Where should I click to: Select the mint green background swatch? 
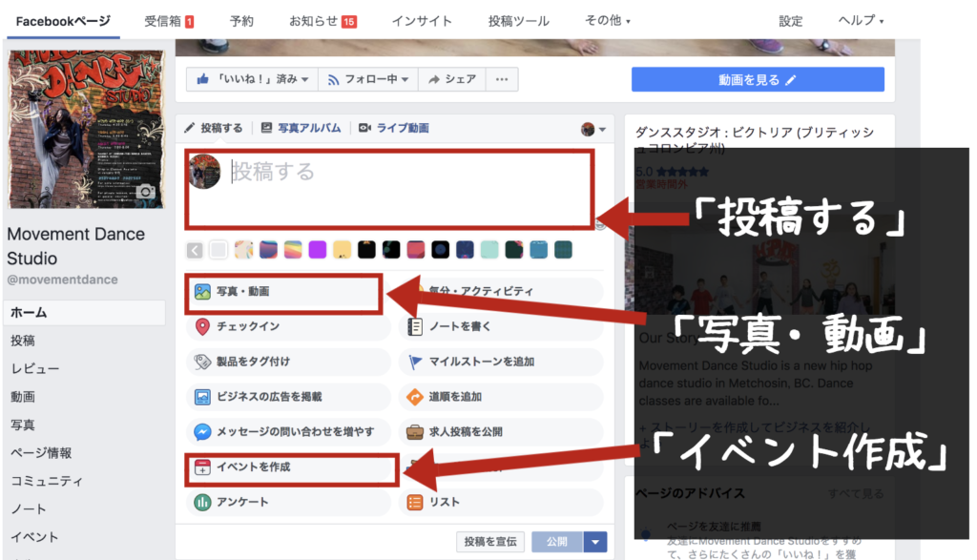(489, 250)
